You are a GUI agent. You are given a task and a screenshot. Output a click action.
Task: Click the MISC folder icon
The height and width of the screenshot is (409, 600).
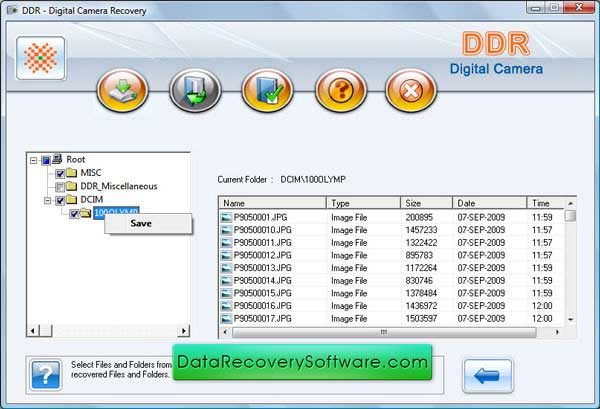pyautogui.click(x=72, y=173)
